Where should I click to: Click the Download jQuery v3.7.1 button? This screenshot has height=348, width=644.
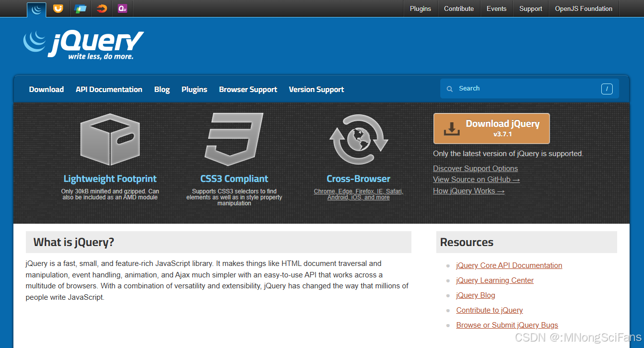491,129
